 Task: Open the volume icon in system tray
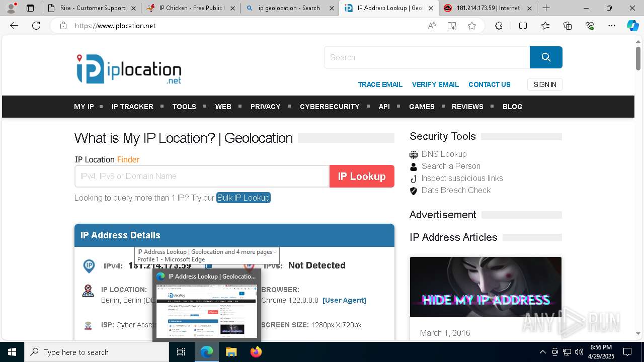pos(579,352)
